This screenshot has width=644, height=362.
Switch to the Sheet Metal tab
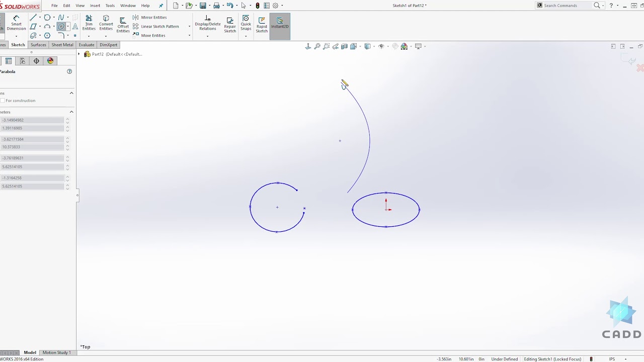(62, 45)
